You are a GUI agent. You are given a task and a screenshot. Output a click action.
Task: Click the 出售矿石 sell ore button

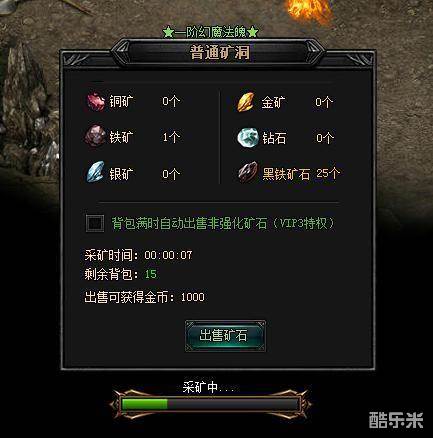(x=225, y=336)
